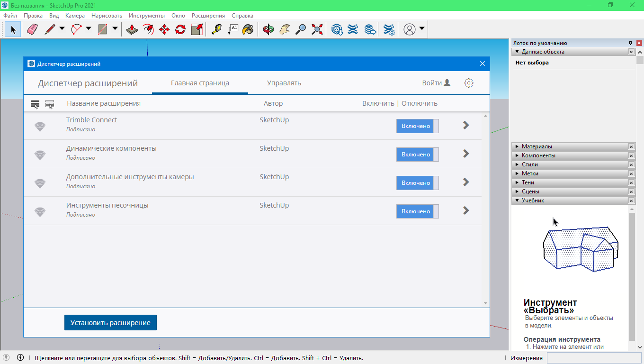Click the user account profile icon
Image resolution: width=644 pixels, height=364 pixels.
click(410, 29)
